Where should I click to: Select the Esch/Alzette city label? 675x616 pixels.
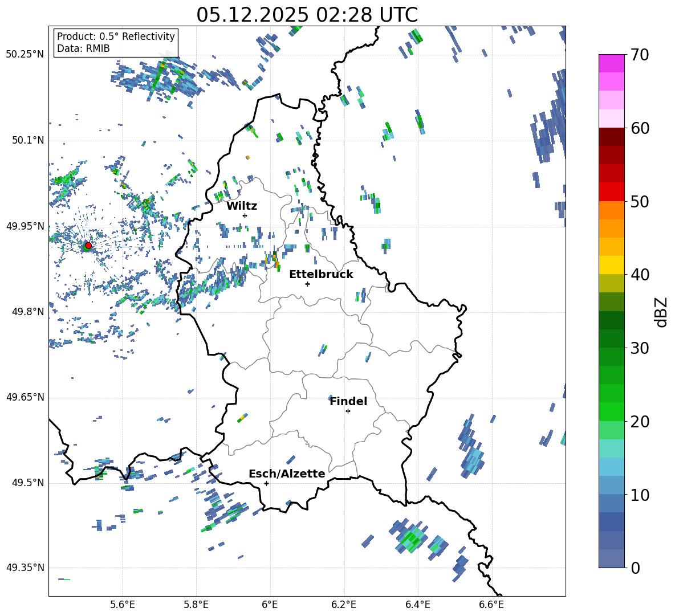(287, 474)
